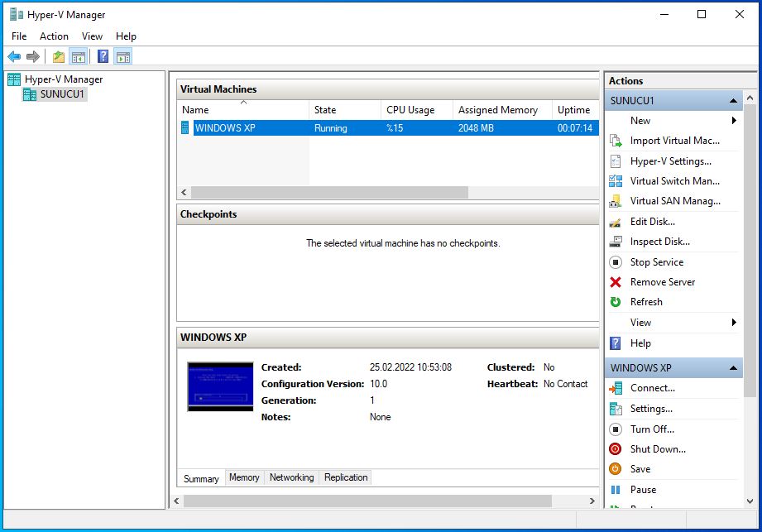
Task: Click the green Refresh icon
Action: pyautogui.click(x=616, y=302)
